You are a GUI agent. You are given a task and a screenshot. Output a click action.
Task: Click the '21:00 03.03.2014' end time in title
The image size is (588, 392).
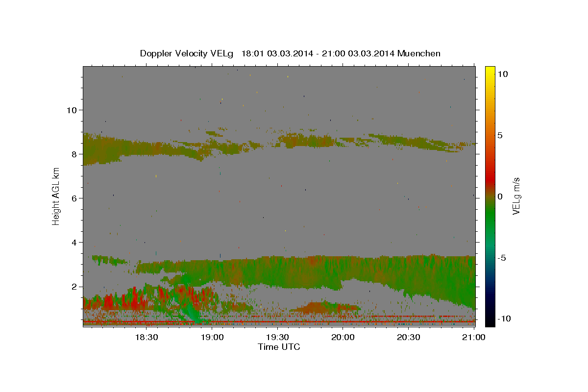coord(358,53)
